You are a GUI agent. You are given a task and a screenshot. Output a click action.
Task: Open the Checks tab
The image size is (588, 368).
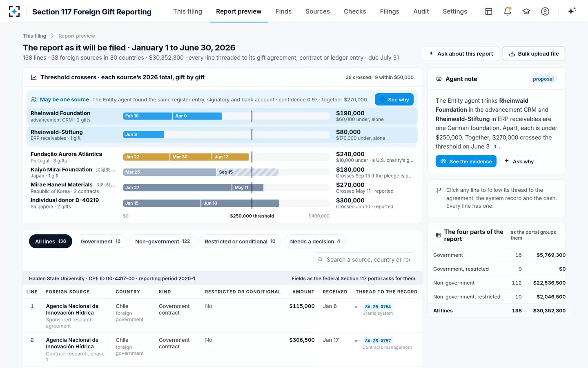355,11
